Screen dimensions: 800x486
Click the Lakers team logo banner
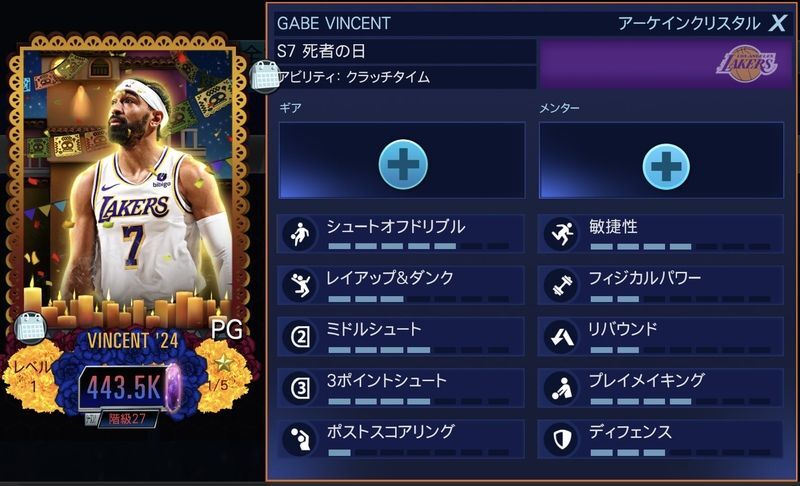[x=666, y=64]
